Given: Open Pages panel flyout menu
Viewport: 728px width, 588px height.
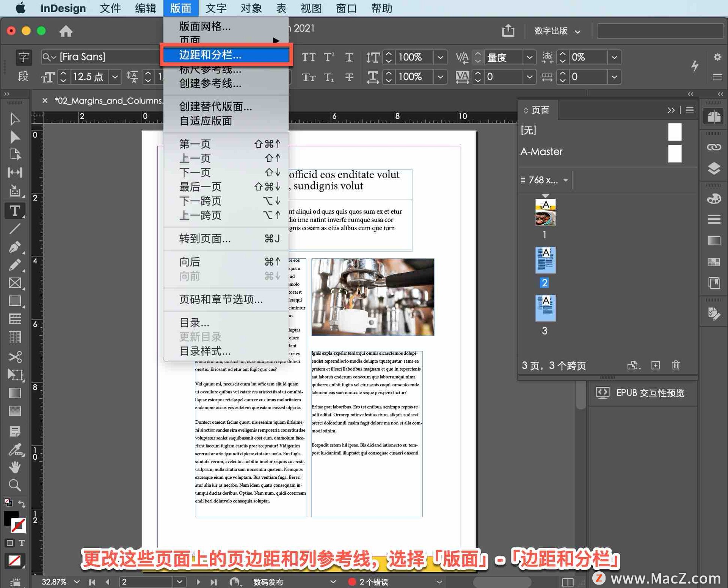Looking at the screenshot, I should pos(690,110).
